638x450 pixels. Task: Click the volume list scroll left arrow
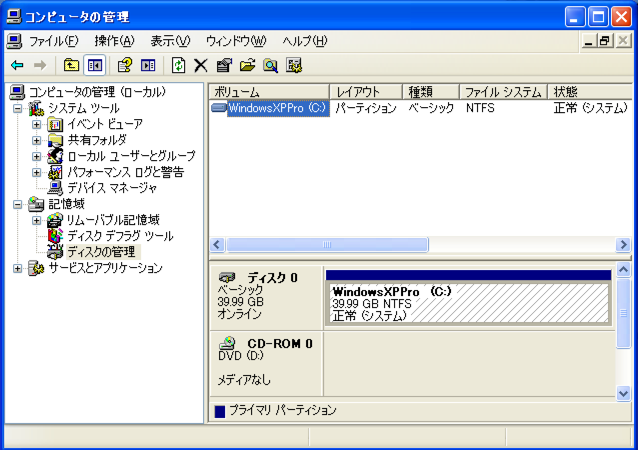click(217, 245)
